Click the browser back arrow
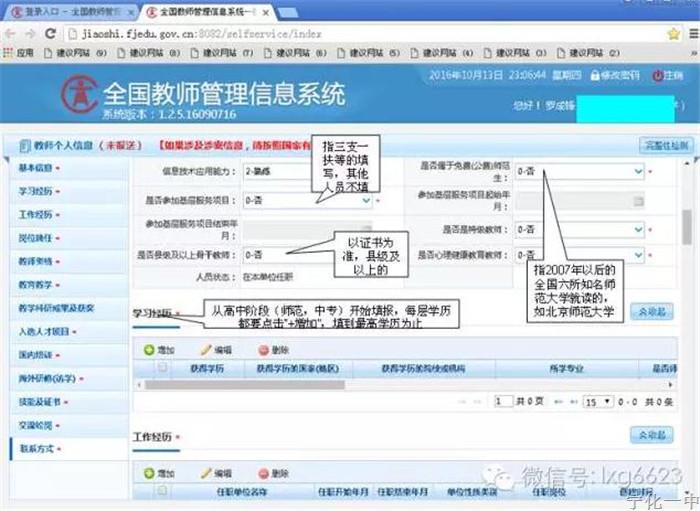The height and width of the screenshot is (511, 700). tap(10, 34)
